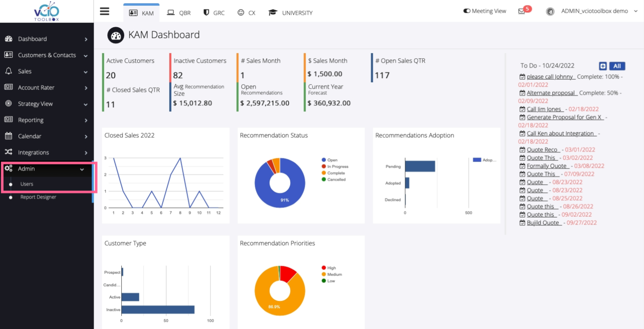Expand the Dashboard sidebar chevron
Screen dimensions: 644x329
86,39
